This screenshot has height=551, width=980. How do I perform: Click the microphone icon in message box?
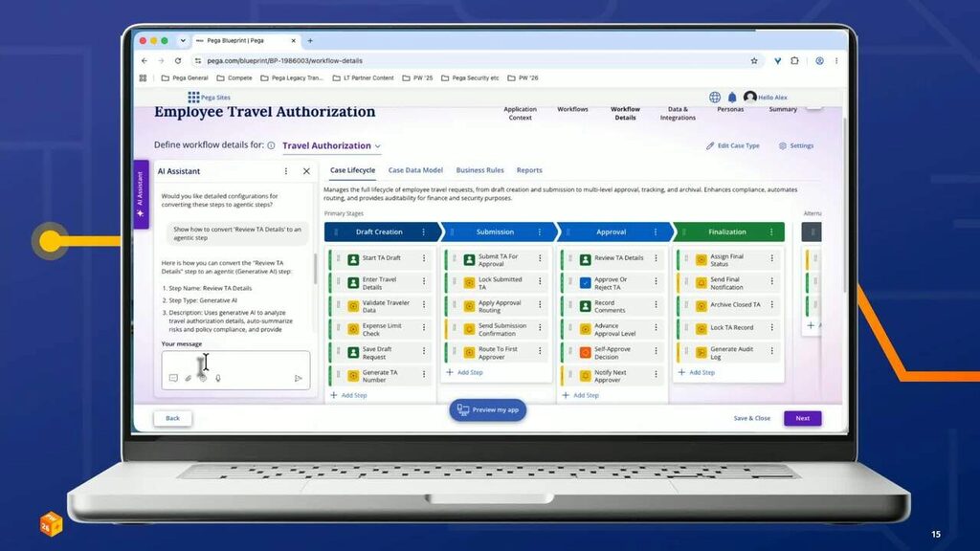(218, 378)
